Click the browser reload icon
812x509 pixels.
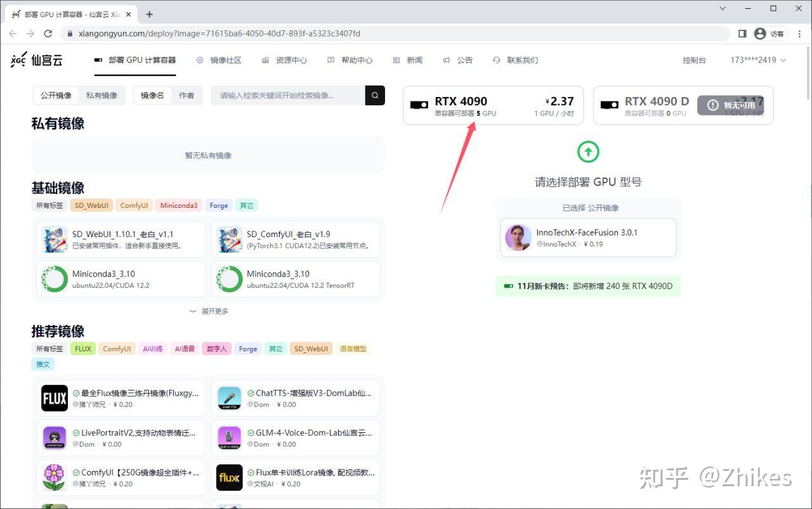(48, 34)
